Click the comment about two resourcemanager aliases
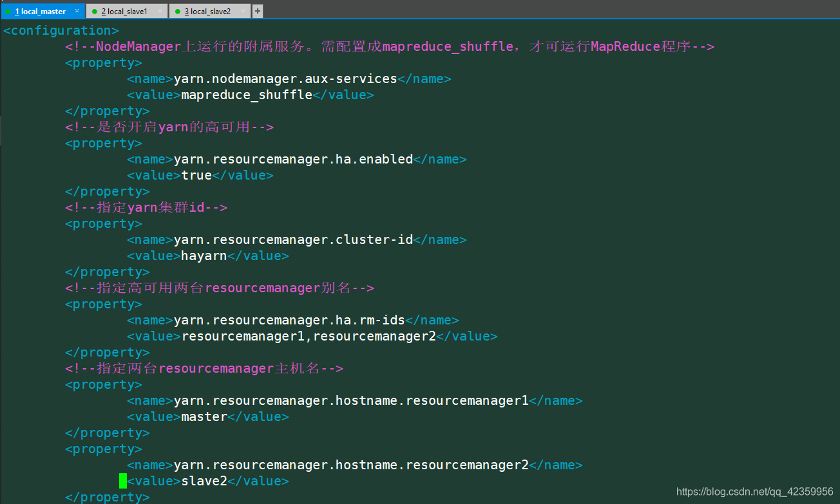 point(220,288)
